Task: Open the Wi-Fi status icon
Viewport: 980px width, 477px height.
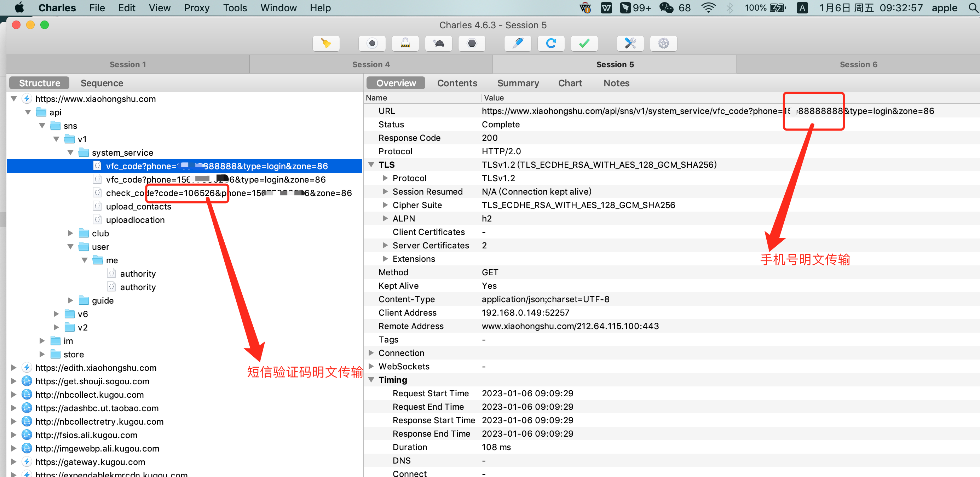Action: 708,7
